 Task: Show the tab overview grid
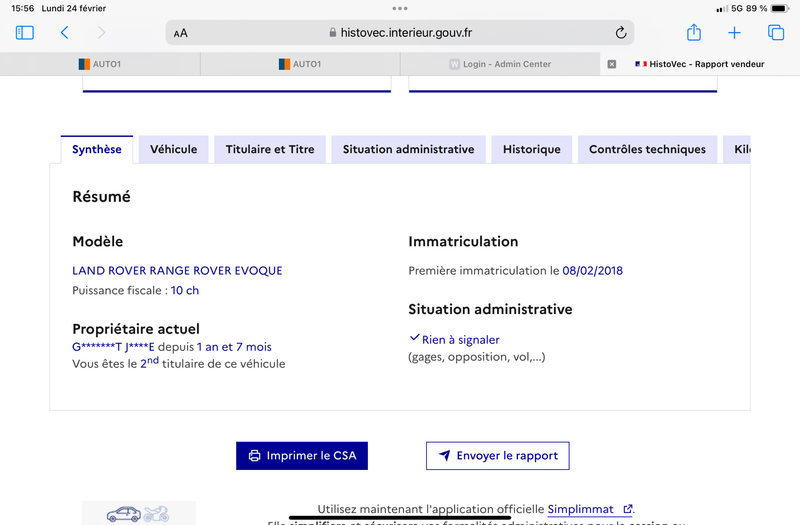point(775,33)
